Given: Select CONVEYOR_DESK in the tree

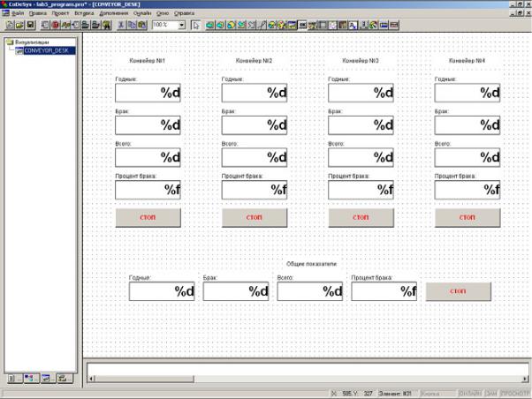Looking at the screenshot, I should pyautogui.click(x=46, y=50).
